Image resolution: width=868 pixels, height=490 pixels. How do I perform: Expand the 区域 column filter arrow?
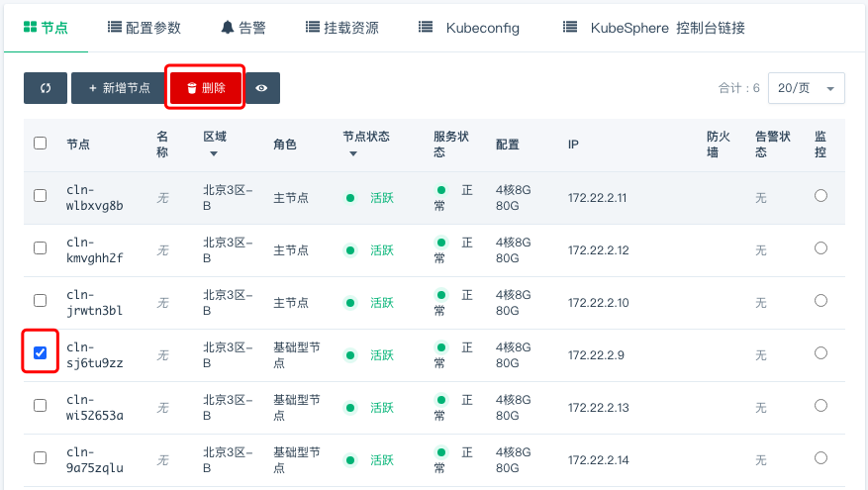tap(213, 153)
